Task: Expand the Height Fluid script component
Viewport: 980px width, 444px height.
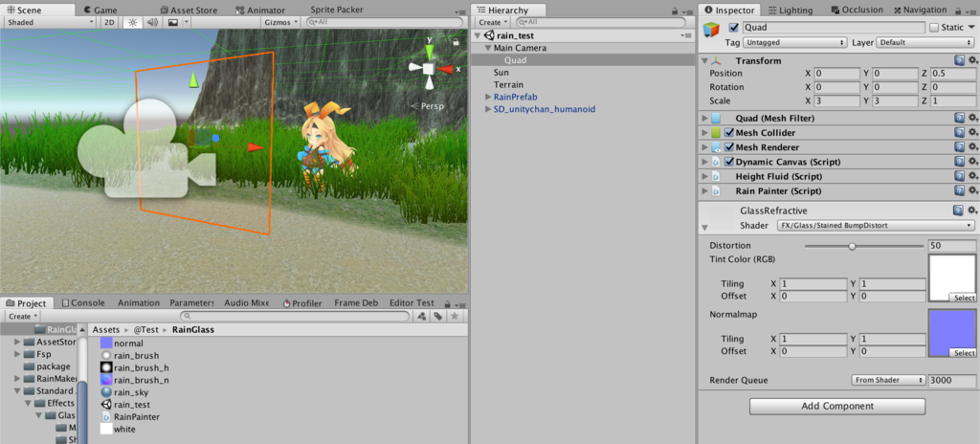Action: coord(705,176)
